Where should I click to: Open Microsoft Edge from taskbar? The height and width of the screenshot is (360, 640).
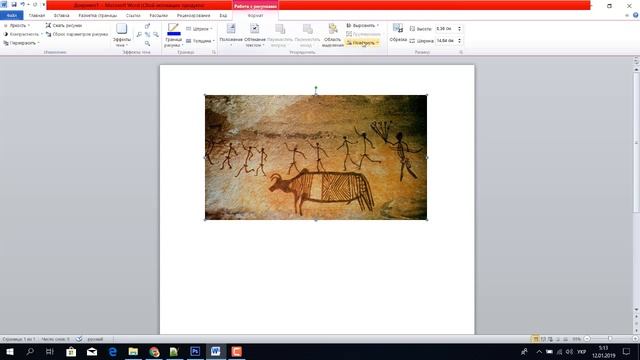(112, 351)
